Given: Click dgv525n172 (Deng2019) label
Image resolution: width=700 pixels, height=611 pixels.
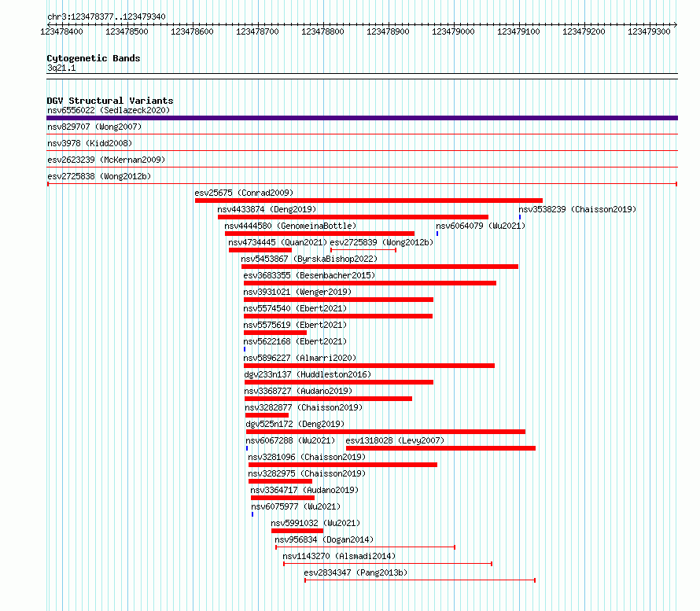Looking at the screenshot, I should (295, 424).
